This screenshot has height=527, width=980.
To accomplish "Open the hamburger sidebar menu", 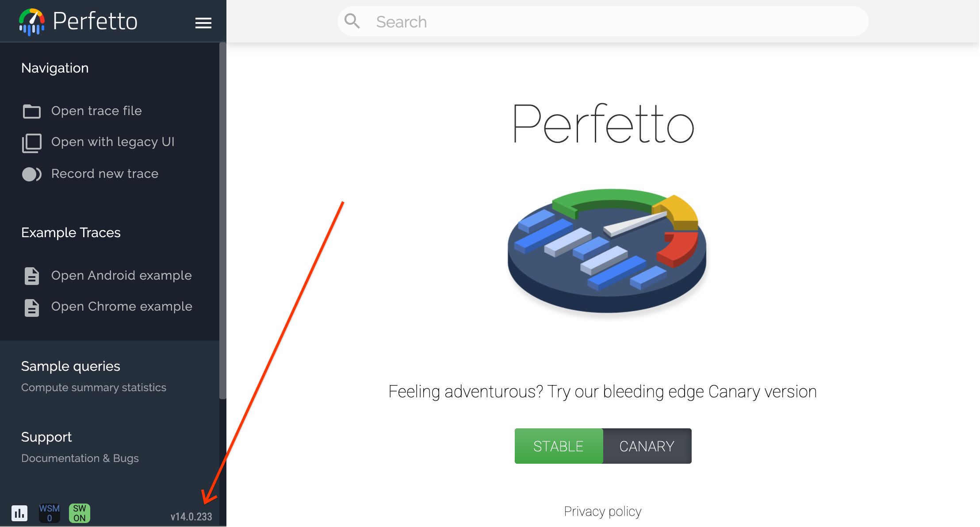I will [x=203, y=23].
